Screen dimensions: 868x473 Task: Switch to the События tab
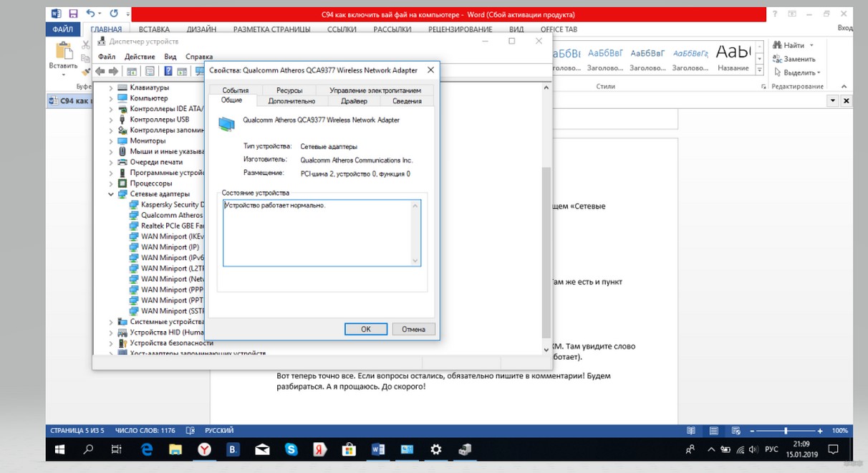(235, 90)
